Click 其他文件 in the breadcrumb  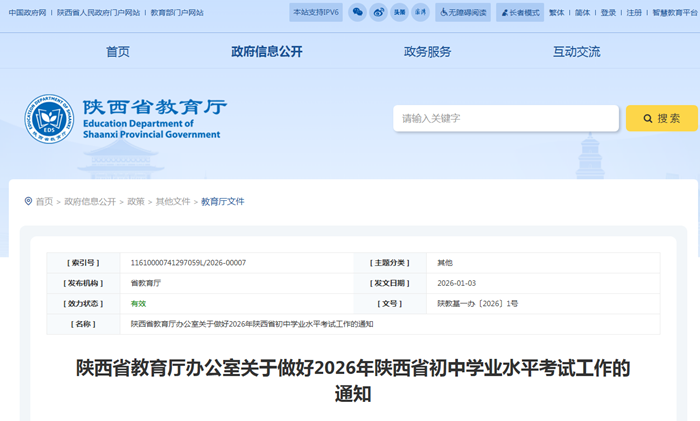173,201
